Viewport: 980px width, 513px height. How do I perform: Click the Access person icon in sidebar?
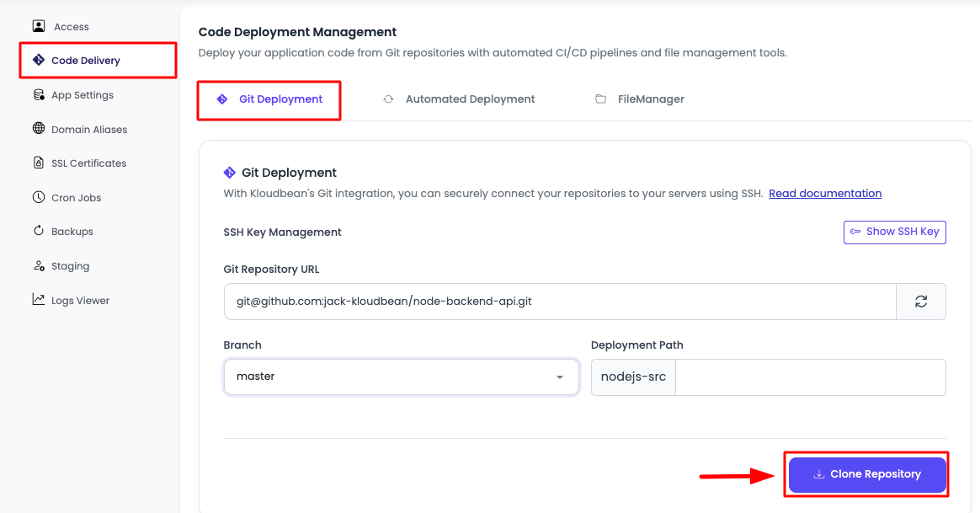pyautogui.click(x=39, y=26)
